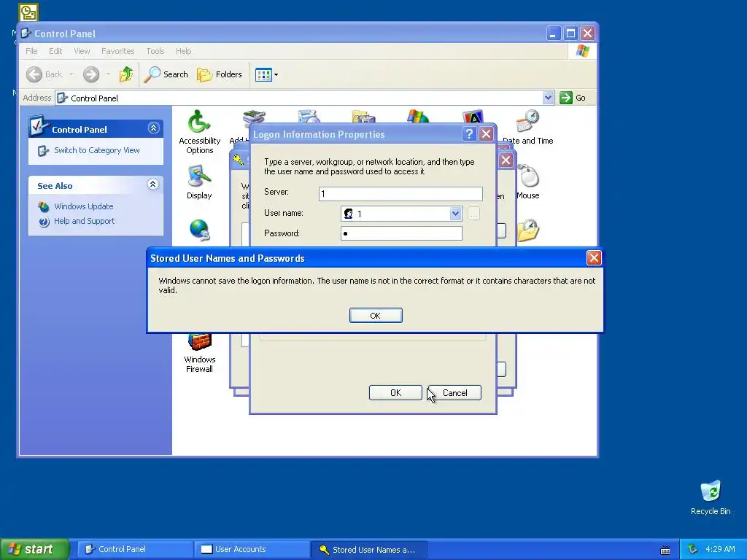Viewport: 747px width, 560px height.
Task: Click OK in Logon Information Properties
Action: pos(395,392)
